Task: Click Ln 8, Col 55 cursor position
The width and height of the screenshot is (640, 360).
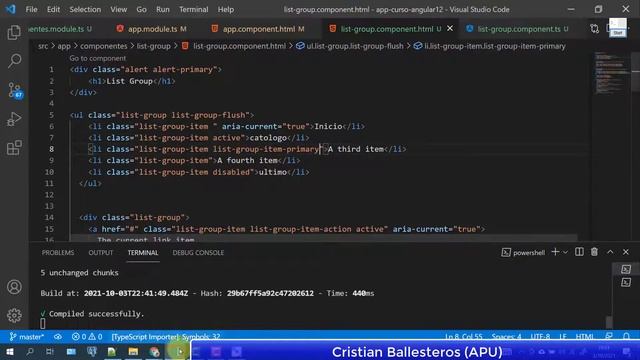Action: pos(464,337)
